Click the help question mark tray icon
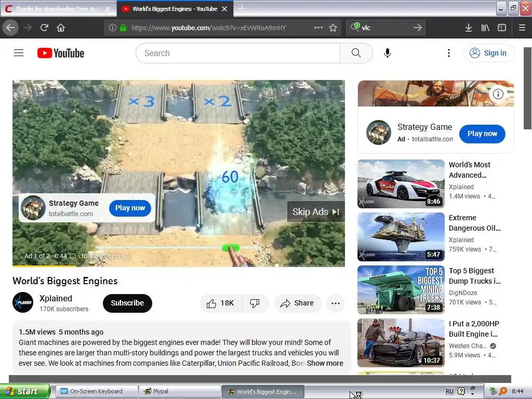This screenshot has height=399, width=532. (461, 392)
